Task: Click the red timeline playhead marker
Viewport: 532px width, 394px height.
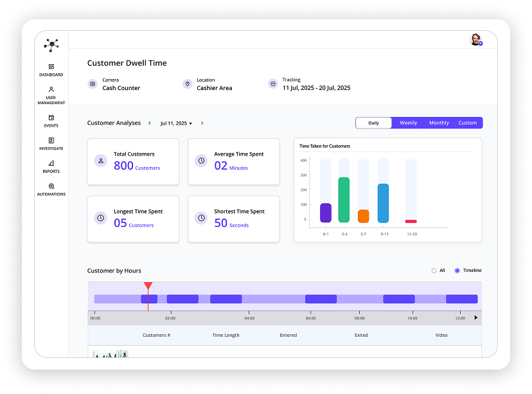Action: (148, 286)
